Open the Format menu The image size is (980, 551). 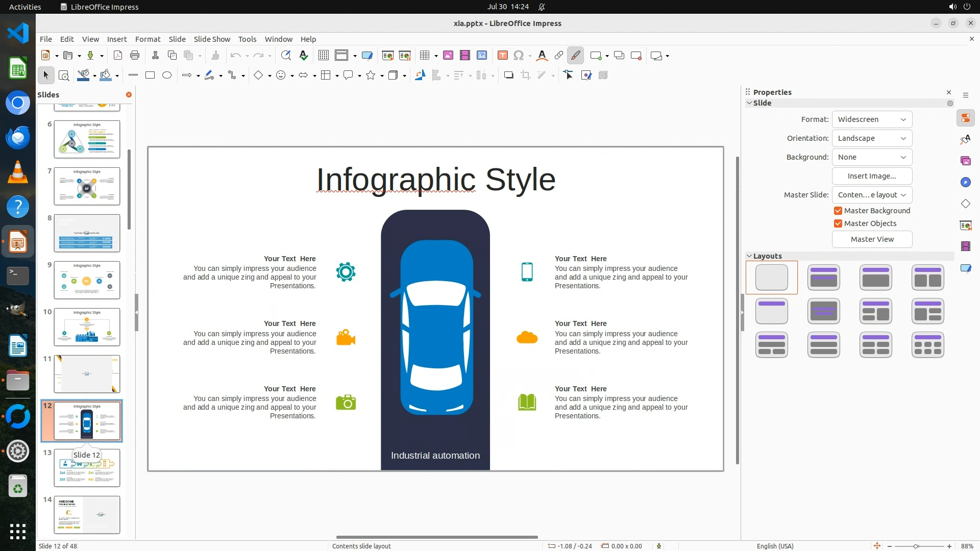click(x=148, y=39)
